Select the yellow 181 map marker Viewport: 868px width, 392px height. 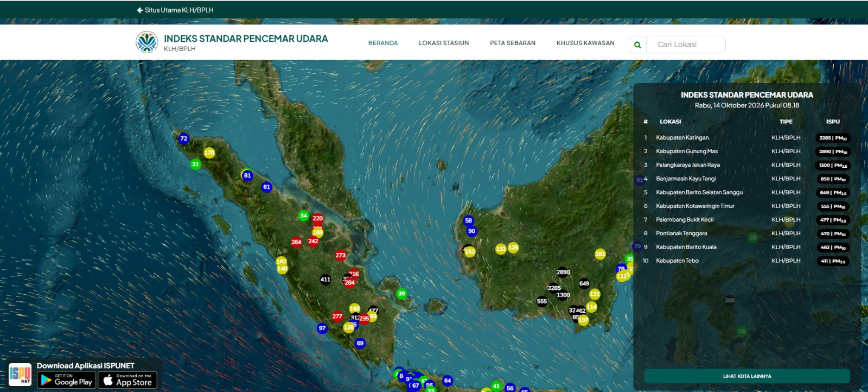pyautogui.click(x=600, y=254)
